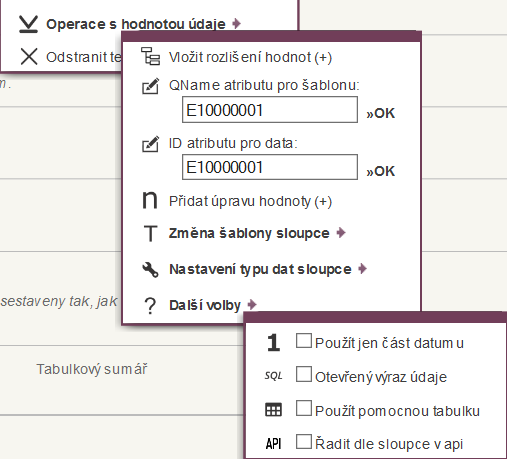Choose Přidat úpravu hodnoty (+)

pyautogui.click(x=250, y=201)
